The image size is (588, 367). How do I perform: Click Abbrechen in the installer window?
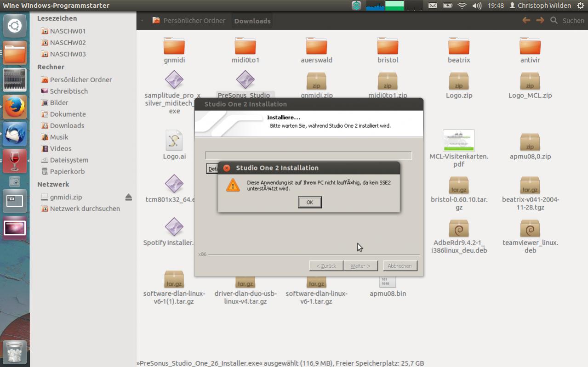[400, 266]
